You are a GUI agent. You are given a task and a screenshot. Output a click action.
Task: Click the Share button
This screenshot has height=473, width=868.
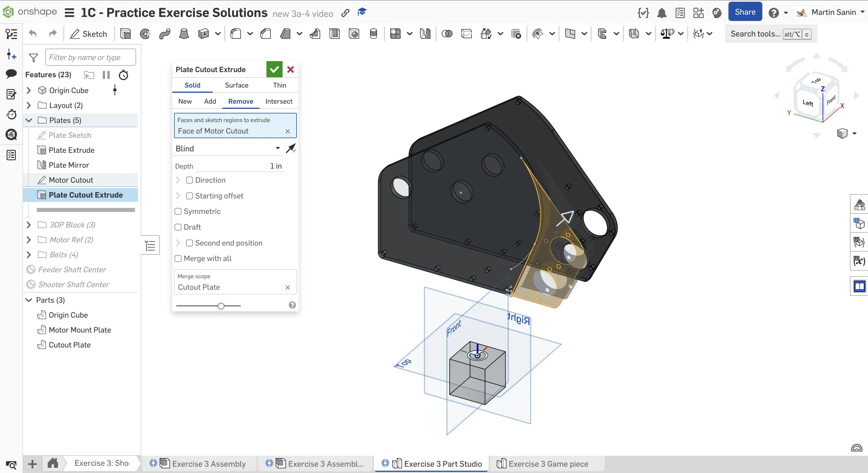pos(745,12)
